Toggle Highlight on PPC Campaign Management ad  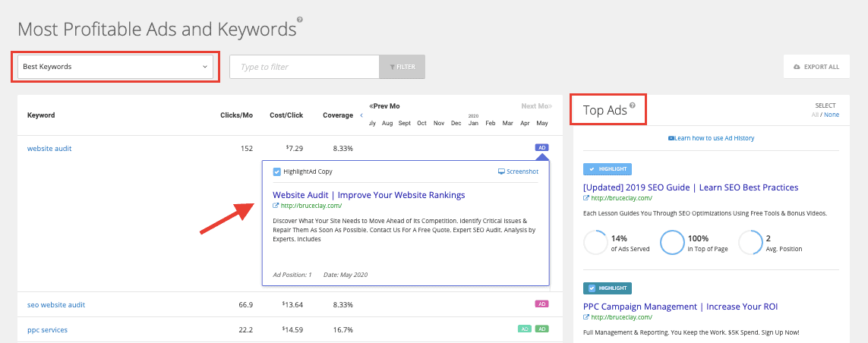607,288
